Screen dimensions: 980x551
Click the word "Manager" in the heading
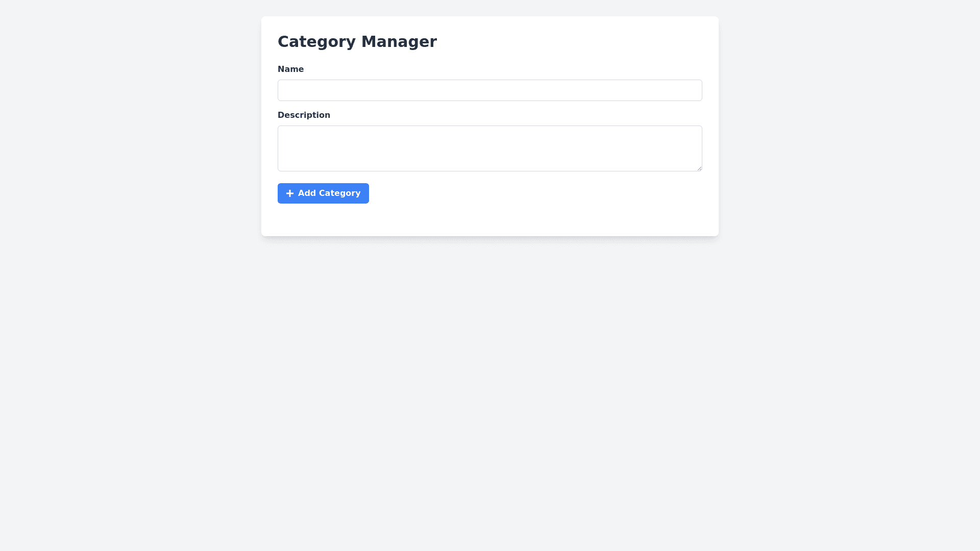(399, 41)
